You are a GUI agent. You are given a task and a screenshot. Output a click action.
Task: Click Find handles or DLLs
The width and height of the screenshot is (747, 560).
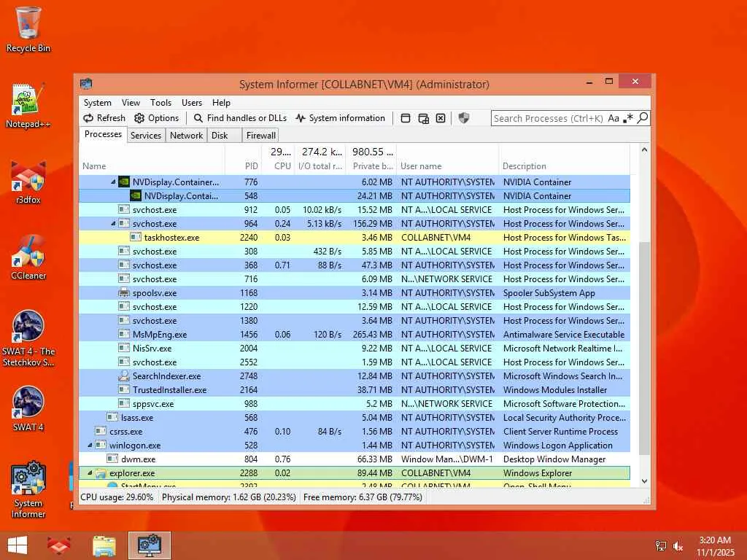click(x=240, y=118)
